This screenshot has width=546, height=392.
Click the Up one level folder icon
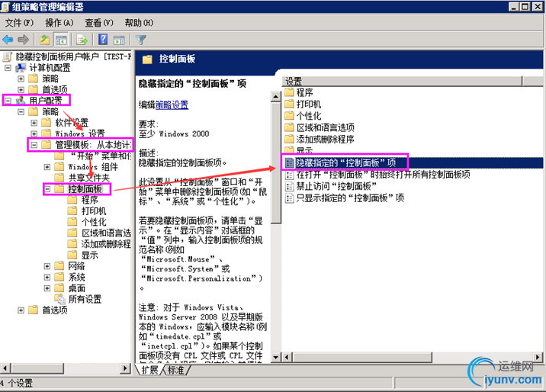click(44, 40)
